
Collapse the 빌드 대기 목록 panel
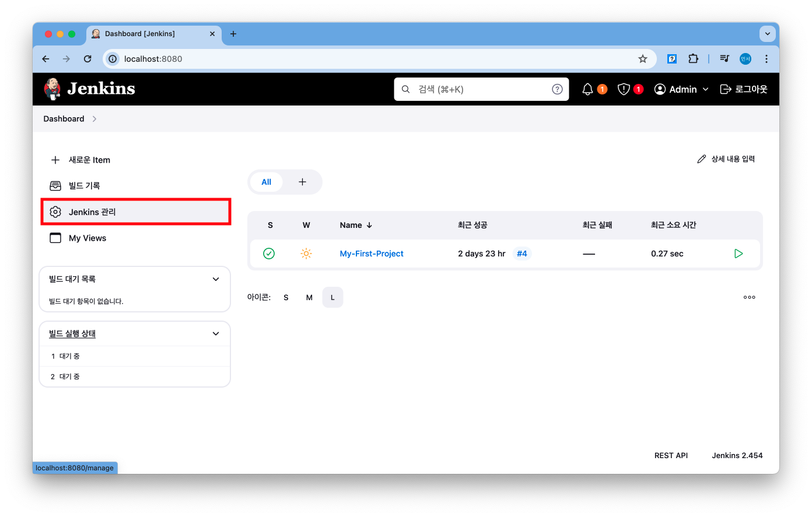tap(216, 279)
